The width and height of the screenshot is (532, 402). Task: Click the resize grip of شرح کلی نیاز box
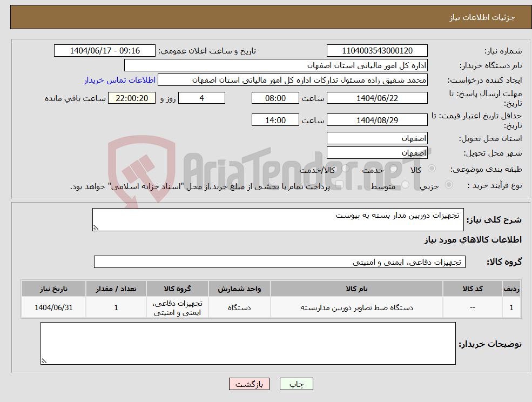pyautogui.click(x=96, y=227)
